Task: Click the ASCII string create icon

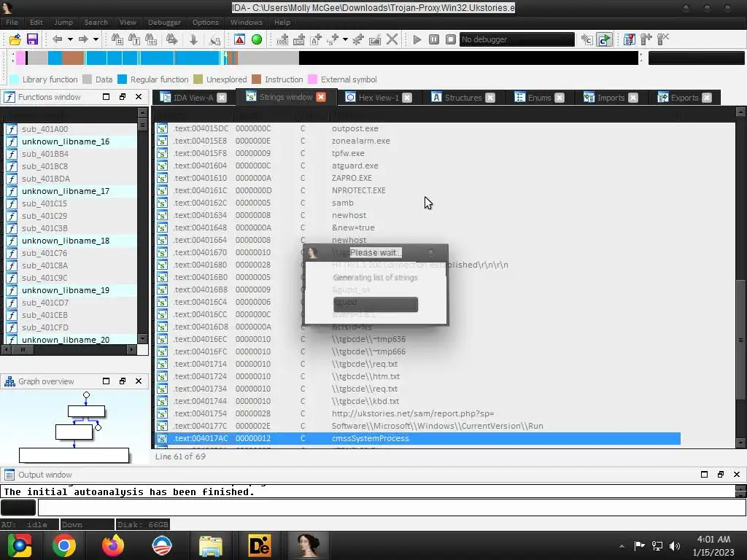Action: point(316,39)
